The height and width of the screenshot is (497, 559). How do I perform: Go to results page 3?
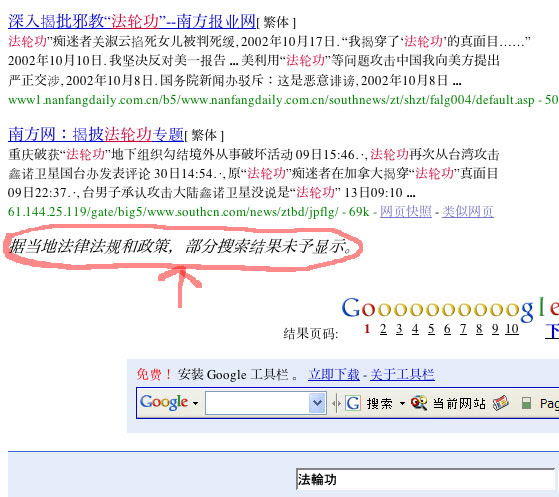pos(399,329)
